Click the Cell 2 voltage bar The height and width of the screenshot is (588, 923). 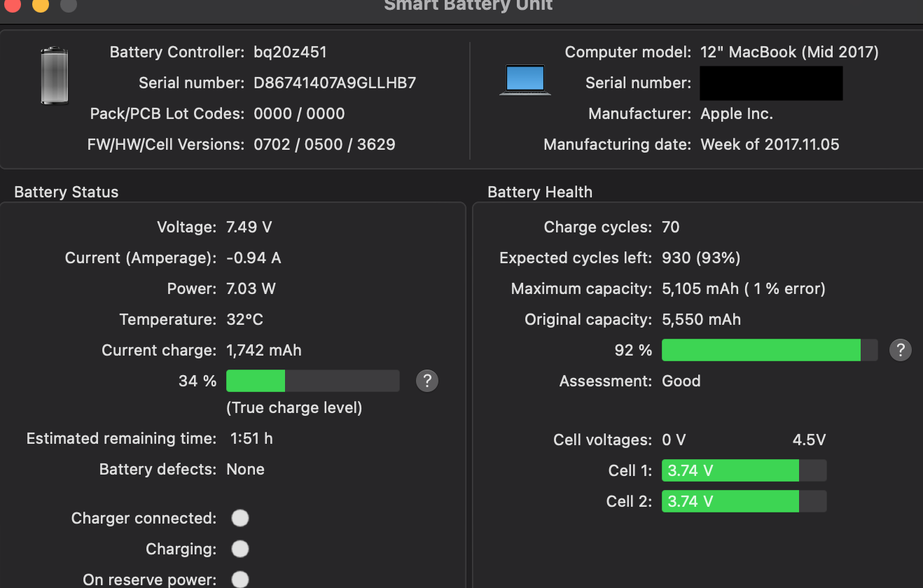coord(744,501)
